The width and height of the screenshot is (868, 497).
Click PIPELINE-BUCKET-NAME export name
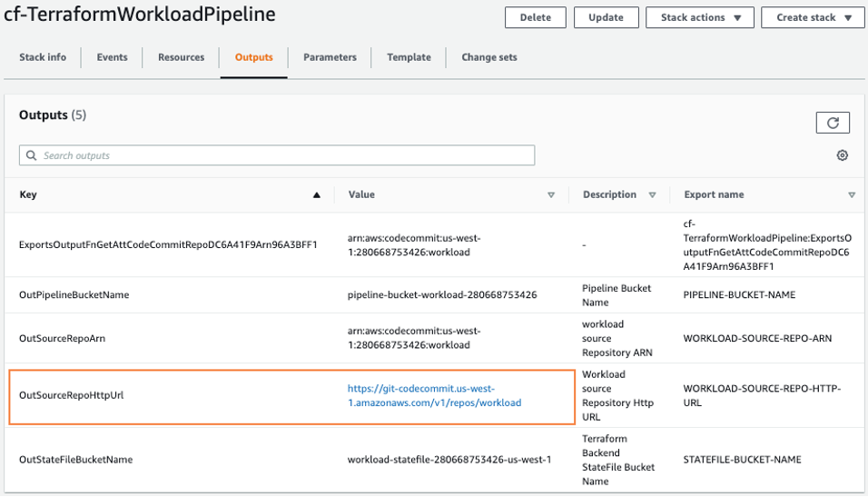coord(740,294)
